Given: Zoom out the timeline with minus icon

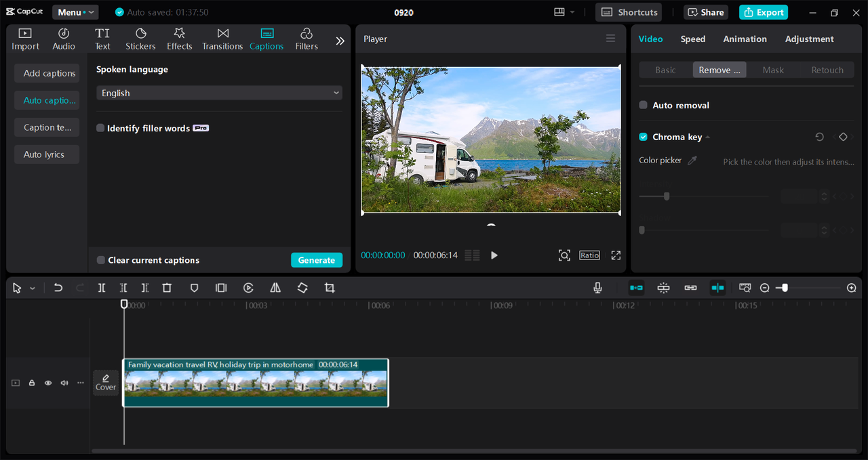Looking at the screenshot, I should point(764,288).
